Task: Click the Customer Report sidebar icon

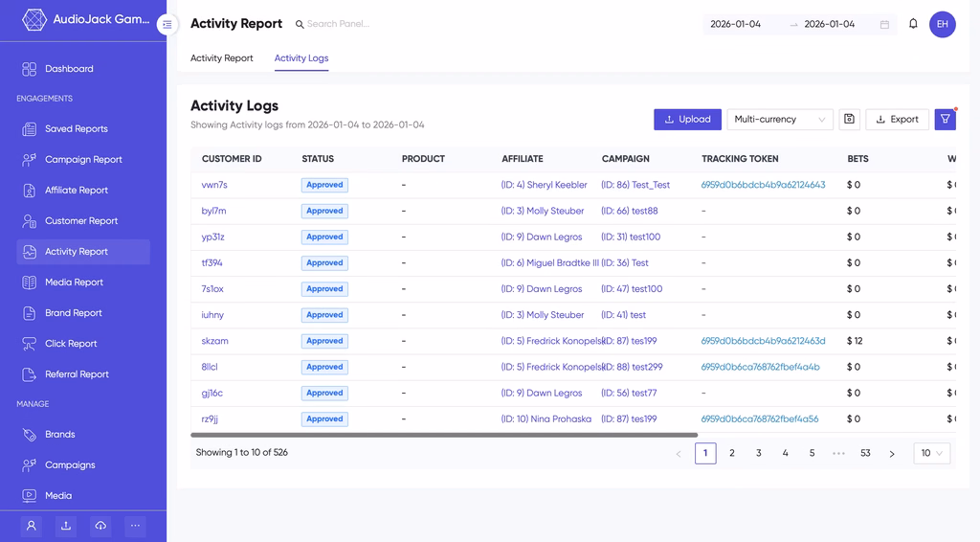Action: (x=30, y=220)
